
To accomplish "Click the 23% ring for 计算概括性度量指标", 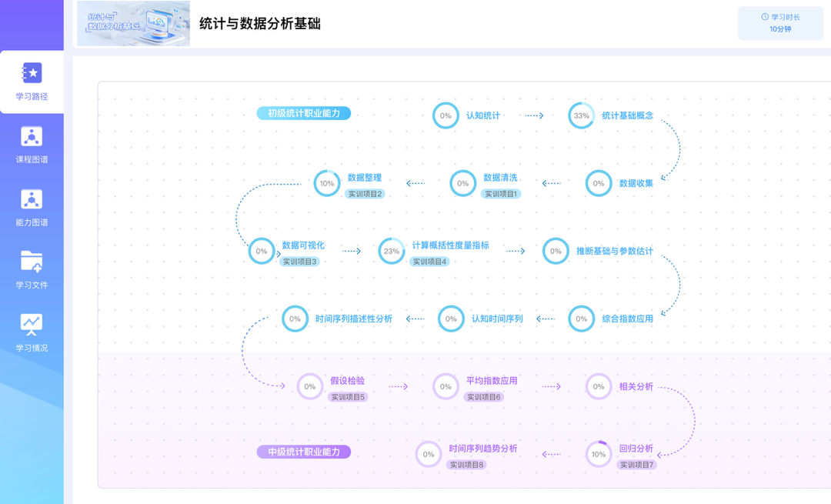I will coord(392,251).
